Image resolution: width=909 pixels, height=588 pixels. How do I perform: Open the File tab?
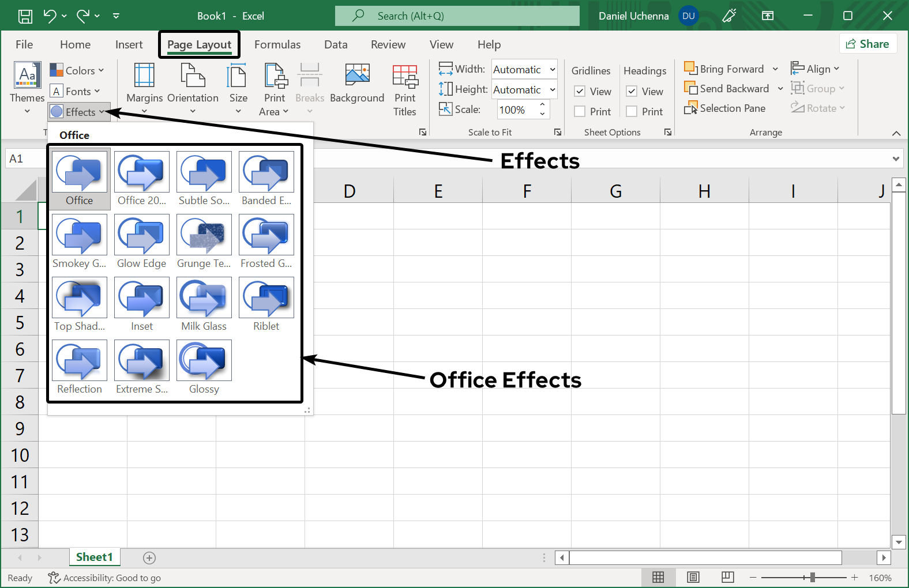tap(24, 44)
